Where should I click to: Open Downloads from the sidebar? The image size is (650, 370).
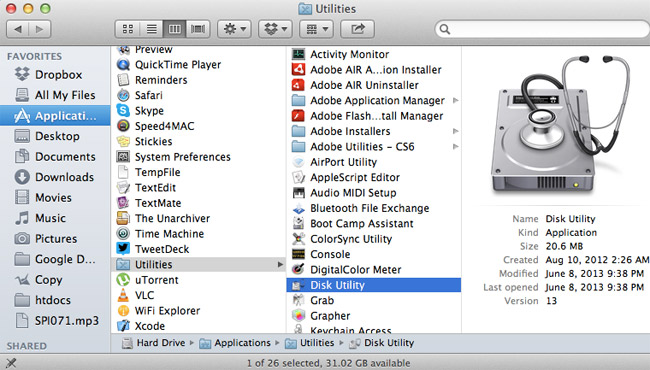pyautogui.click(x=55, y=177)
